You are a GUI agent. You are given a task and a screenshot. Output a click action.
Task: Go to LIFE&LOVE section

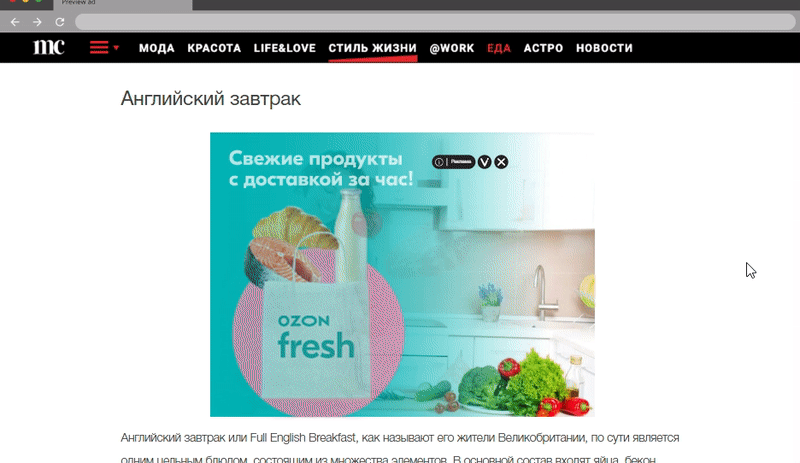click(x=285, y=48)
